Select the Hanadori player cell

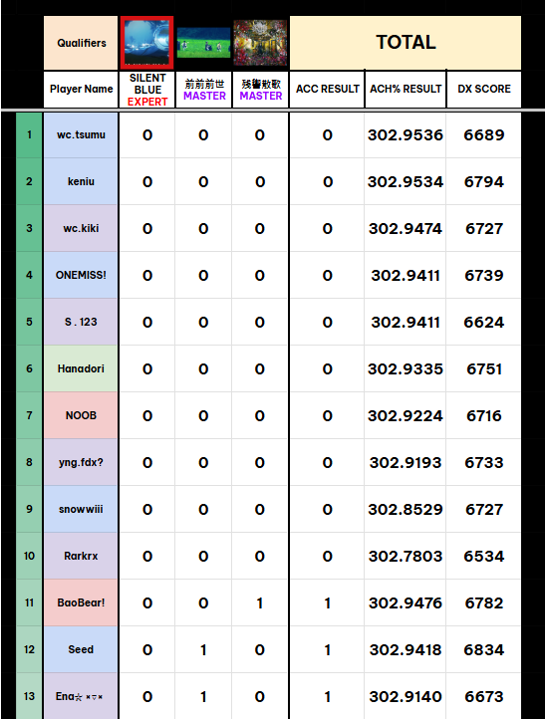point(81,369)
